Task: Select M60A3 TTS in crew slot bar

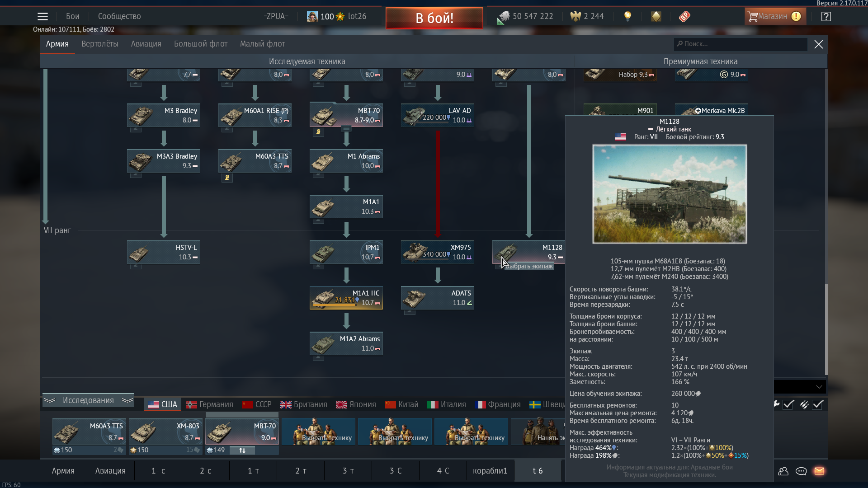Action: 90,432
